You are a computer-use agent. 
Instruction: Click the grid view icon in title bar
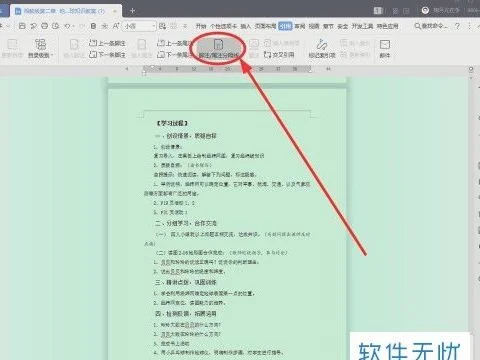(x=395, y=11)
